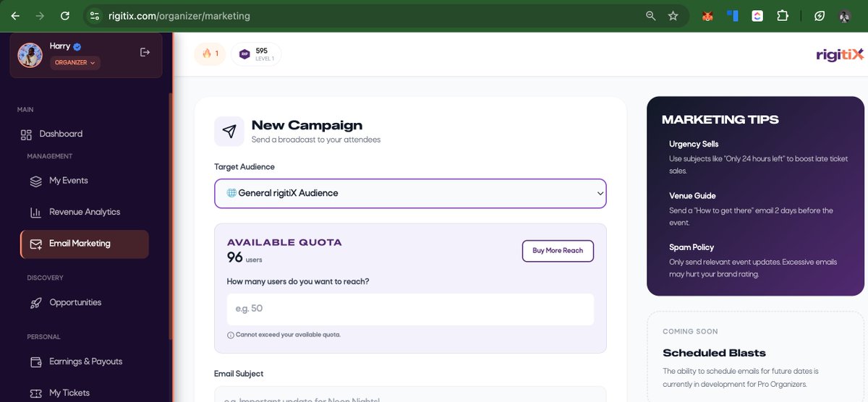Go back with the browser back arrow
This screenshot has height=402, width=868.
point(15,15)
